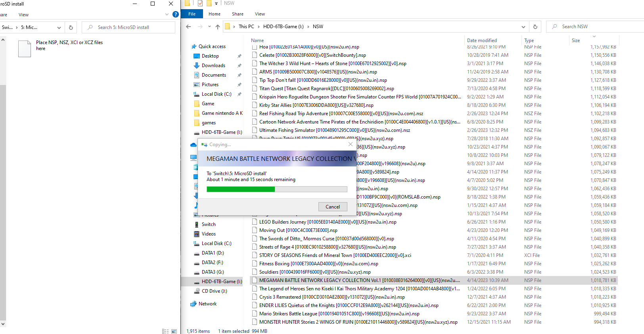Open address bar history dropdown in NSW
644x334 pixels.
tap(523, 27)
